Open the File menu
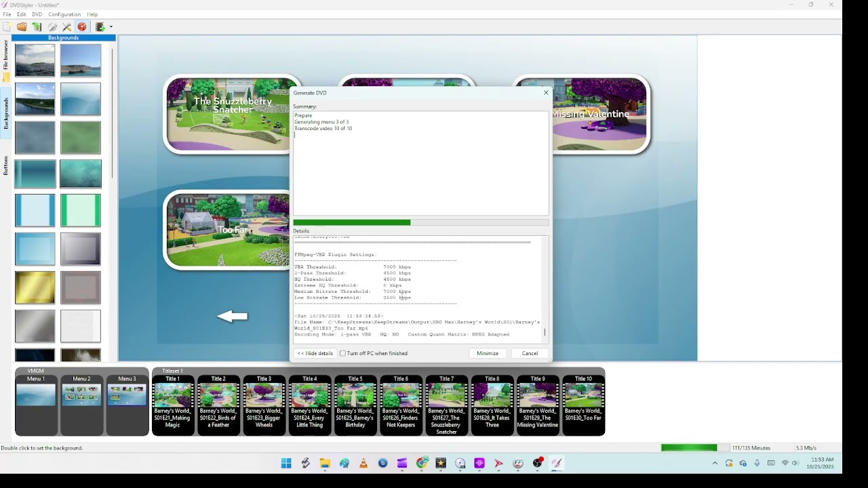This screenshot has height=488, width=868. click(7, 14)
